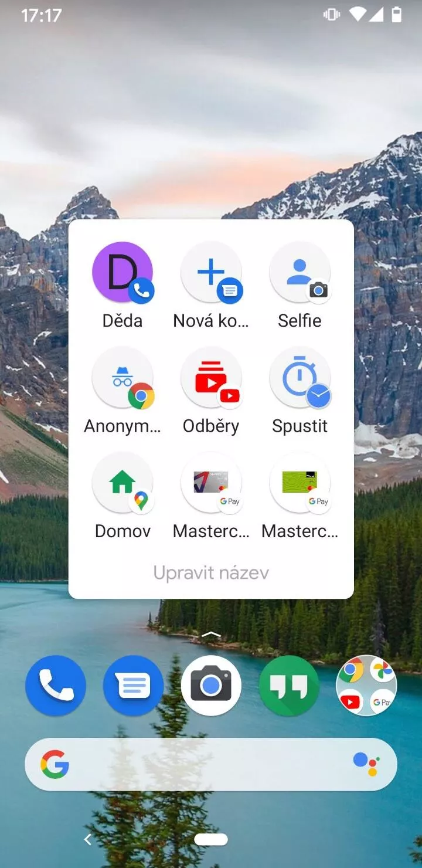Activate Google Assistant from search bar
Image resolution: width=422 pixels, height=868 pixels.
coord(366,764)
